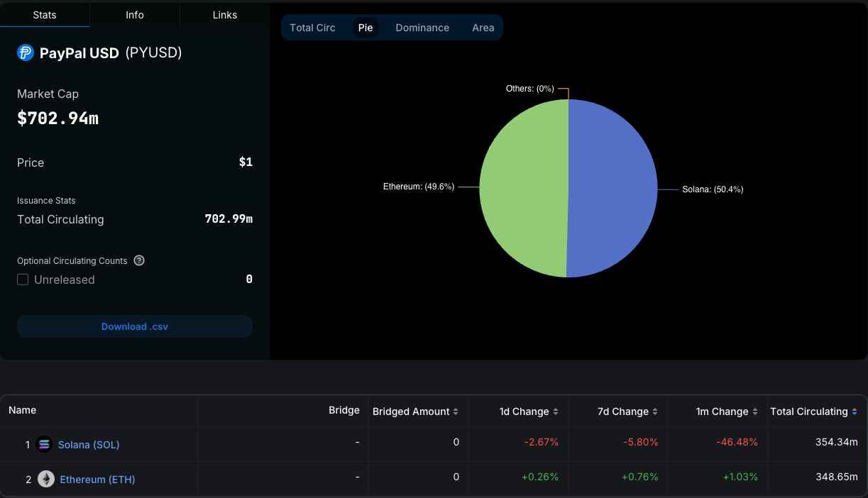The width and height of the screenshot is (868, 498).
Task: Sort by Bridged Amount column arrows
Action: [456, 411]
